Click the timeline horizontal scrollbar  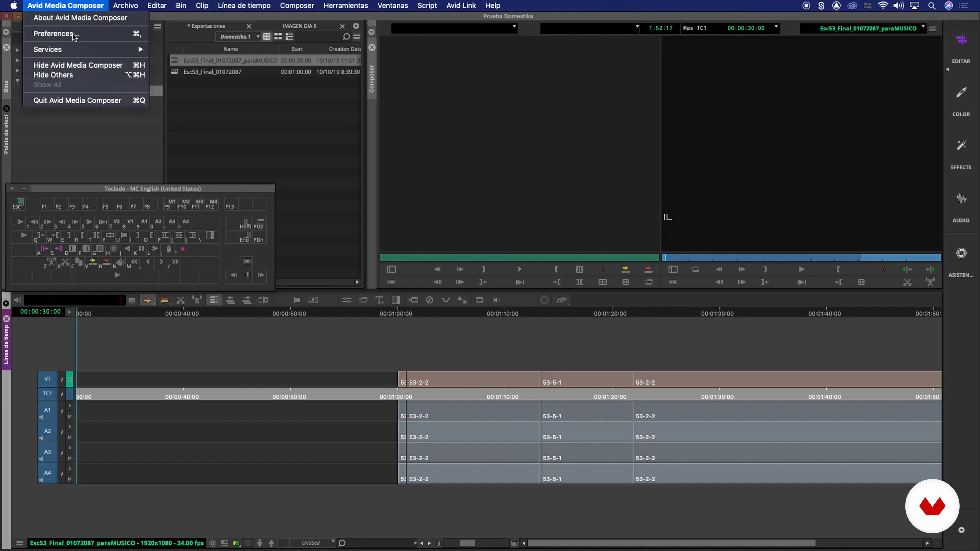tap(671, 543)
